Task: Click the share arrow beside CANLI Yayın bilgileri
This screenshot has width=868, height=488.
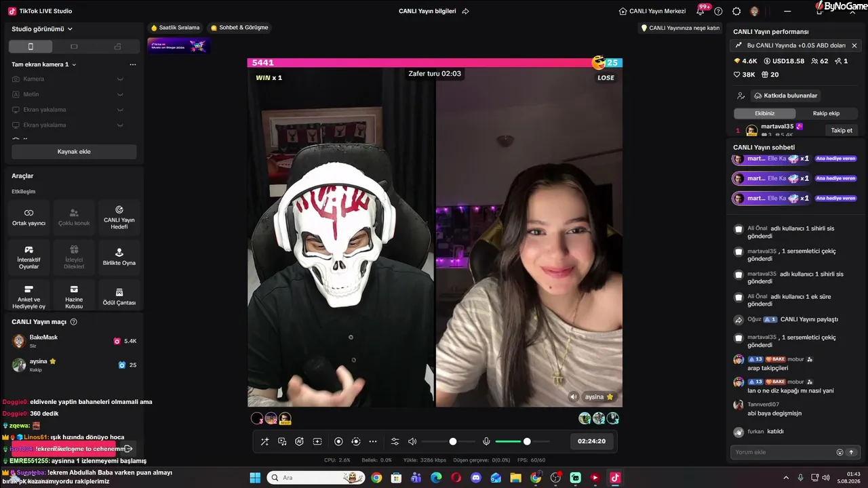Action: click(x=465, y=11)
